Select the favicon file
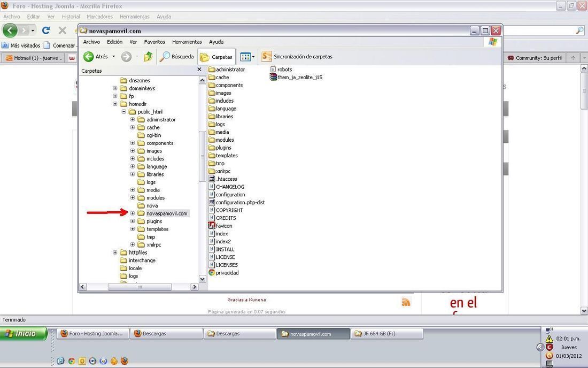588x368 pixels. [220, 226]
